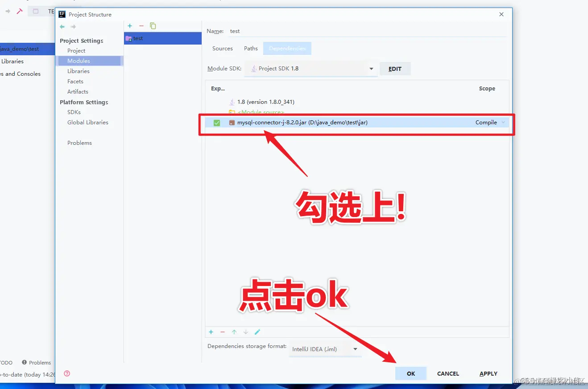Remove the dependency with the bottom minus icon
This screenshot has width=588, height=389.
pos(223,332)
